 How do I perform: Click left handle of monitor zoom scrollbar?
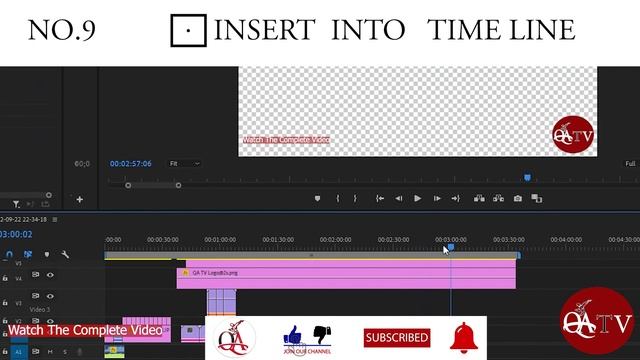click(128, 185)
